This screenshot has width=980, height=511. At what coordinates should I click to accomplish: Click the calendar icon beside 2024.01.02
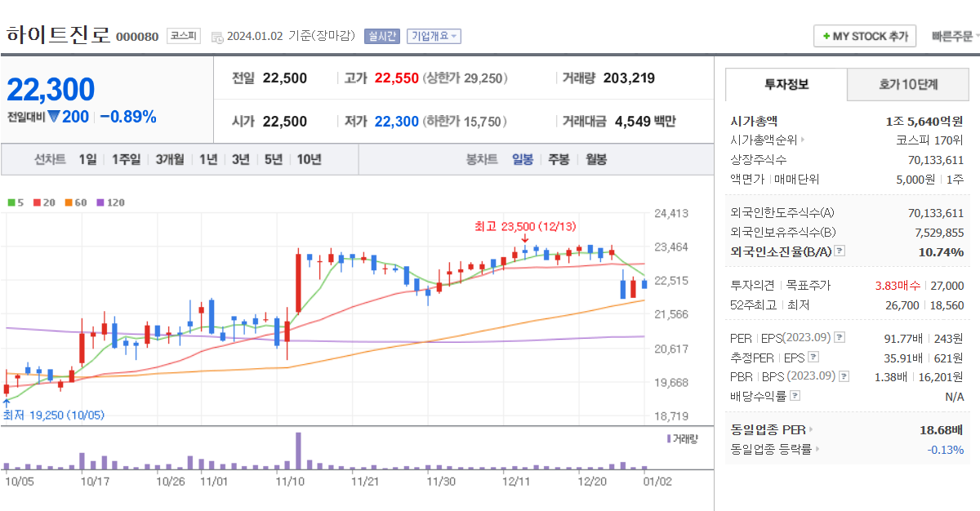216,37
